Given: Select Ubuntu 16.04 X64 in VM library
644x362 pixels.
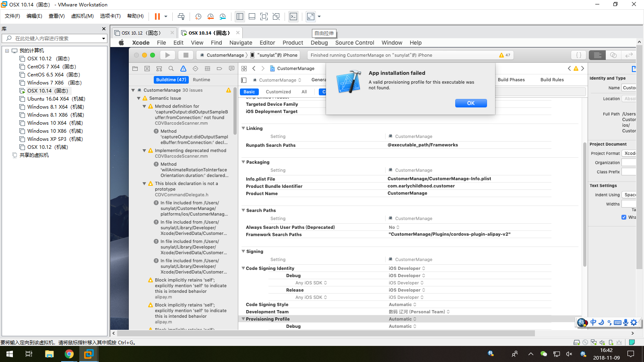Looking at the screenshot, I should [56, 99].
